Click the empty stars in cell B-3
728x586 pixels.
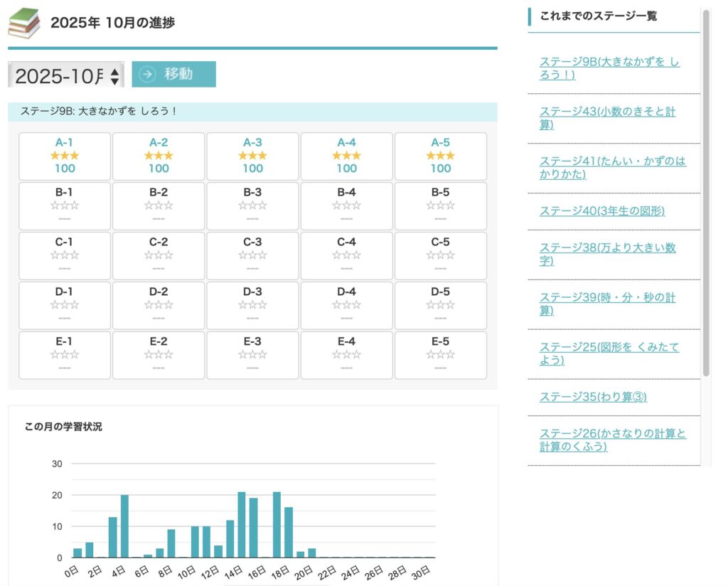pos(252,206)
